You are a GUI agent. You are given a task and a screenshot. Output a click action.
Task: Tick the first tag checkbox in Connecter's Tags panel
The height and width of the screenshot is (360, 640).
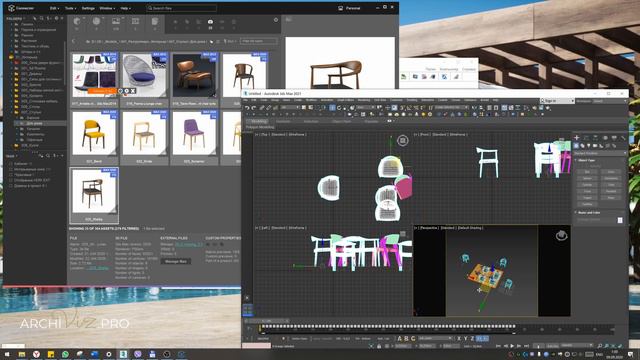[x=11, y=164]
